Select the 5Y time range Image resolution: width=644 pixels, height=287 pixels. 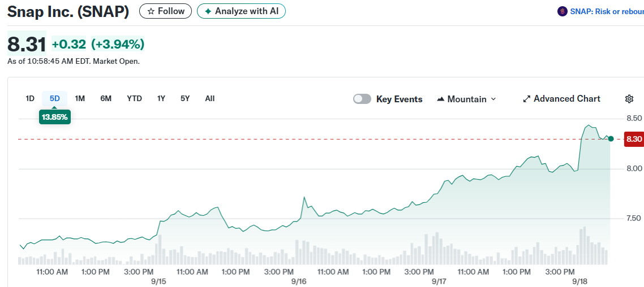(x=185, y=98)
